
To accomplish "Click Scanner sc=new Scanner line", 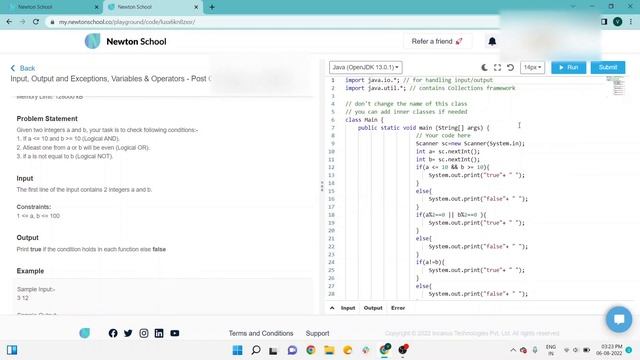I will pyautogui.click(x=470, y=144).
